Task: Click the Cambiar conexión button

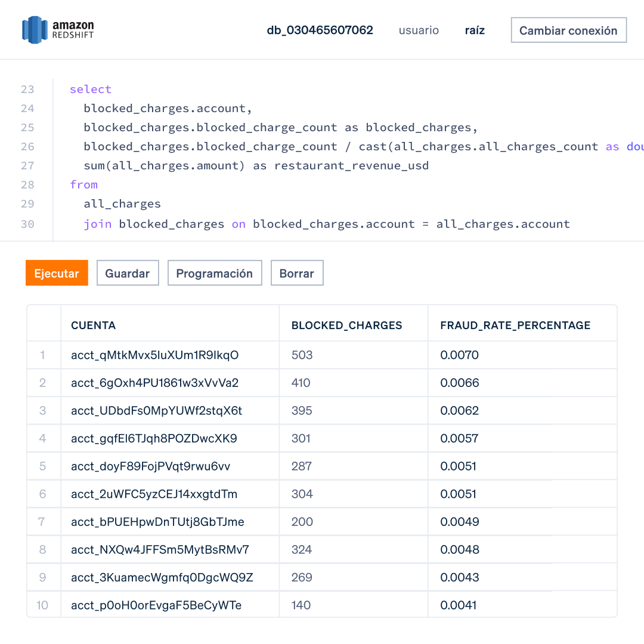Action: (x=568, y=30)
